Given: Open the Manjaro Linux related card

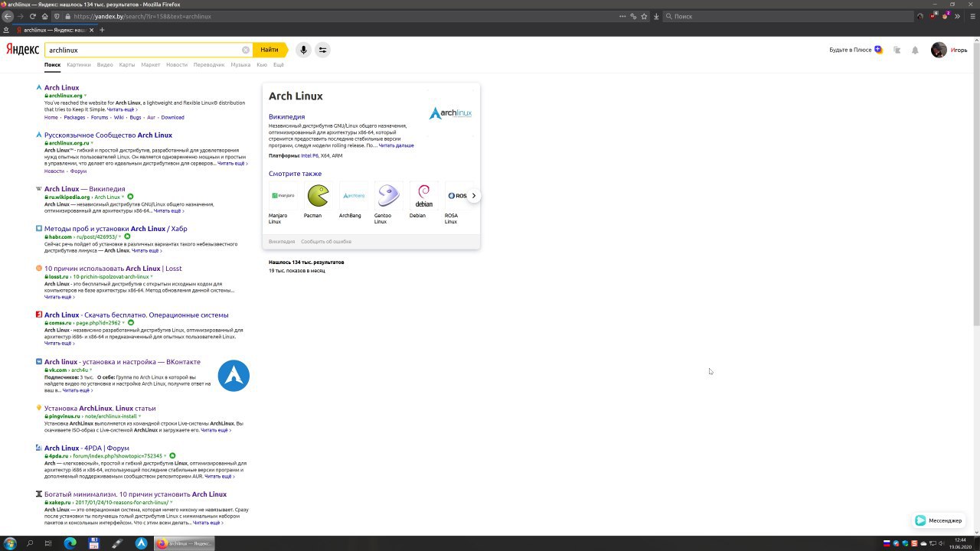Looking at the screenshot, I should (283, 203).
